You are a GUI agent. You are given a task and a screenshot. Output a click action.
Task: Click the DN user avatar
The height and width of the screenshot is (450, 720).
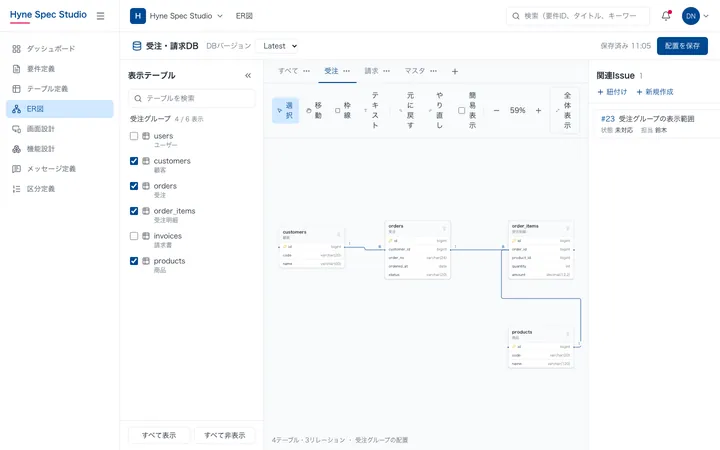pos(691,16)
